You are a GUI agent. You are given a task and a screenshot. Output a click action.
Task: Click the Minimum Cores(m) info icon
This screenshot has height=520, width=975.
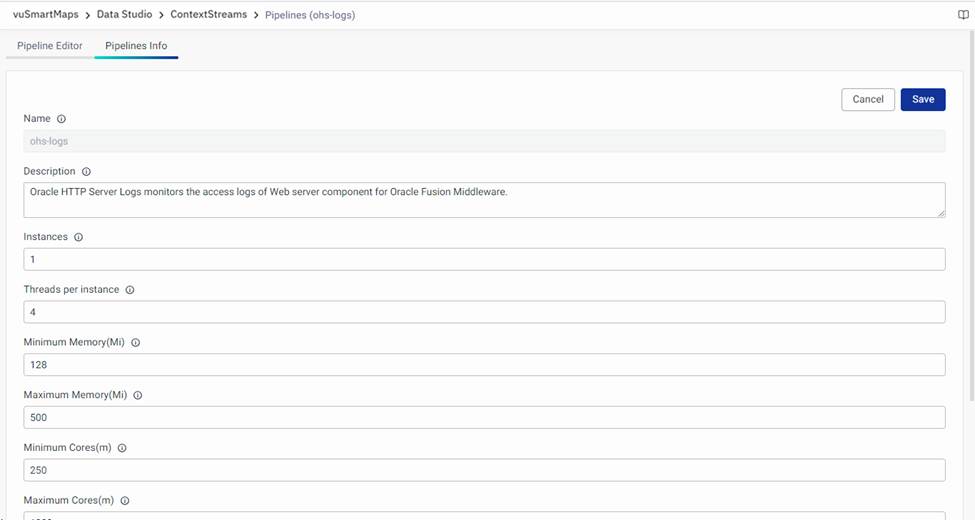[x=122, y=448]
